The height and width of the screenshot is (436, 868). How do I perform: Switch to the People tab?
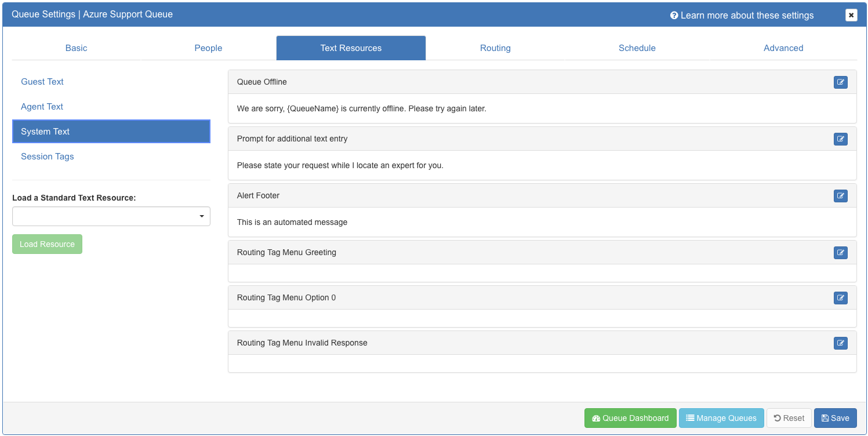(x=208, y=48)
